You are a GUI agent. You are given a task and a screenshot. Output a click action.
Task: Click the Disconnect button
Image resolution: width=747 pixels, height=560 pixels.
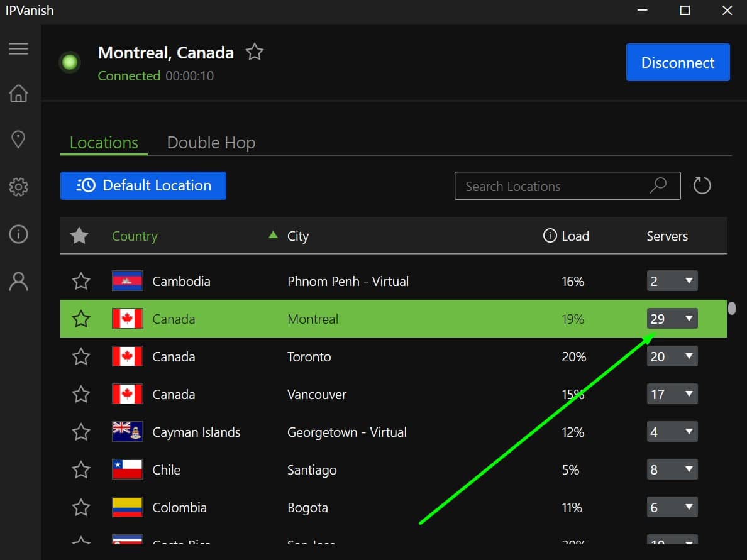(x=677, y=62)
